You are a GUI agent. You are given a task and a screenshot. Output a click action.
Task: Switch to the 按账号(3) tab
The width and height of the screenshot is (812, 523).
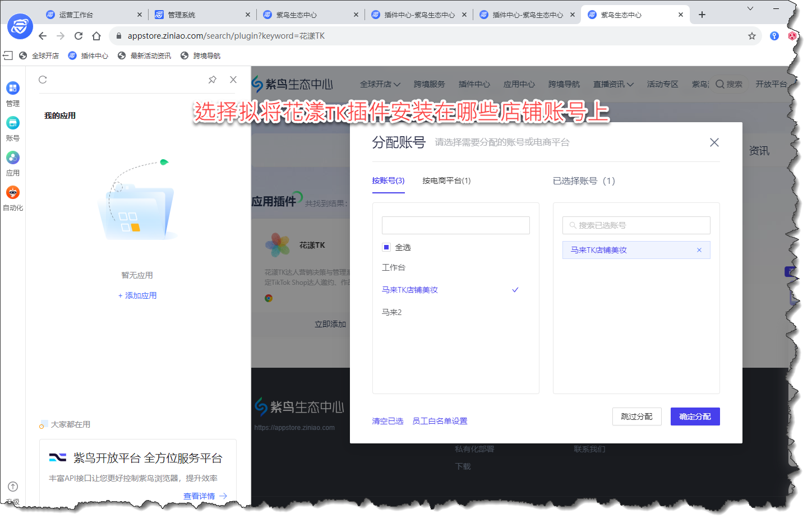tap(388, 180)
